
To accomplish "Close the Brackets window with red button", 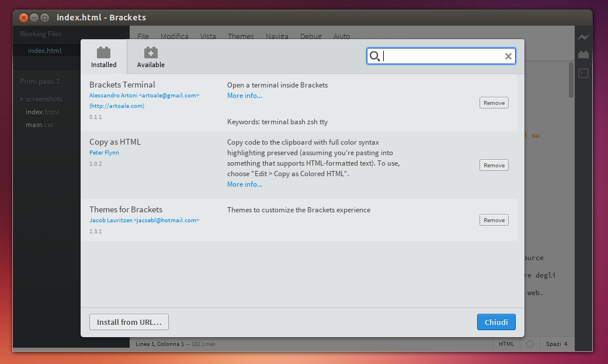I will tap(23, 17).
